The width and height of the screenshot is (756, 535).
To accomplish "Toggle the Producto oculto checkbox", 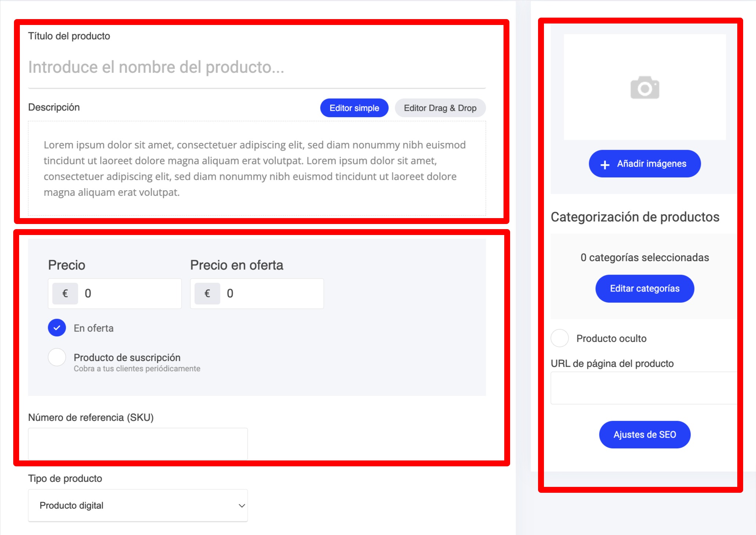I will click(560, 338).
